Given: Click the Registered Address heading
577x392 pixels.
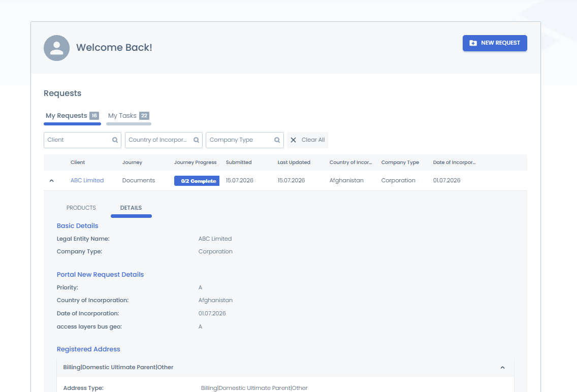Looking at the screenshot, I should 88,349.
